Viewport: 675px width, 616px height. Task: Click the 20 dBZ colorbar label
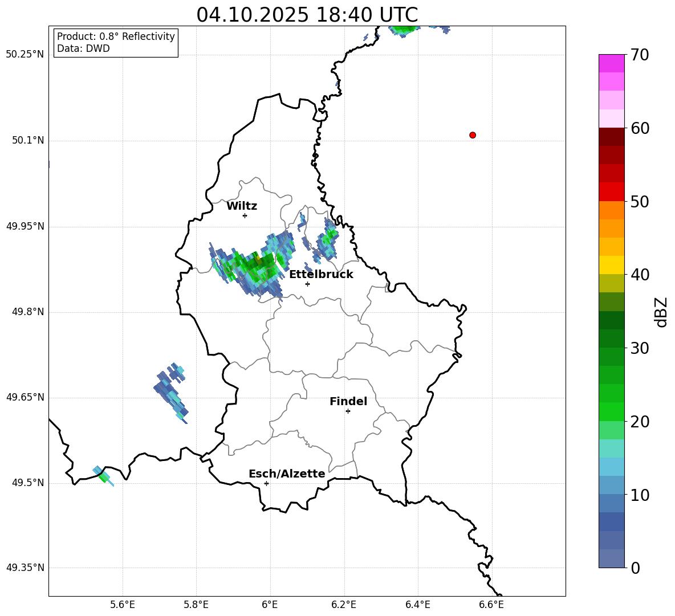pos(640,422)
